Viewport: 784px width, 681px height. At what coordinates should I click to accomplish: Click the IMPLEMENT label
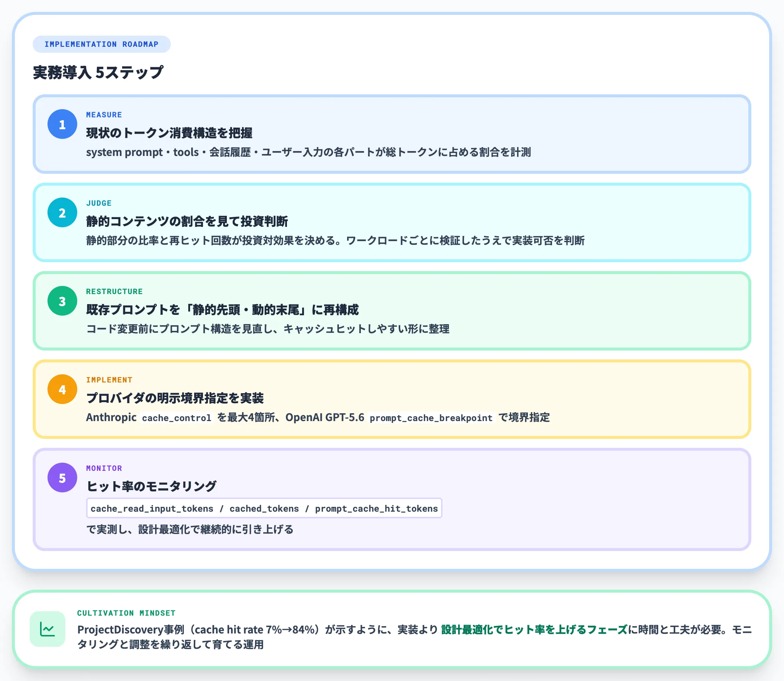pyautogui.click(x=109, y=379)
